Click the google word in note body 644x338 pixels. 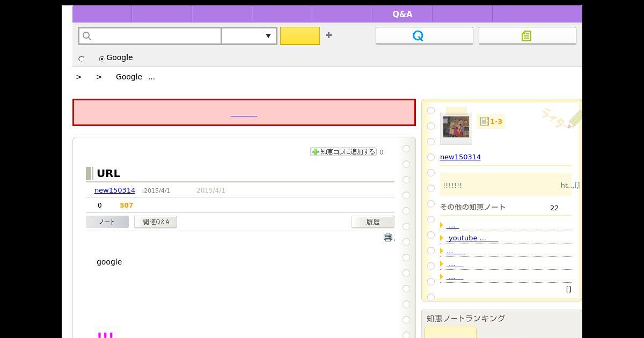click(x=109, y=262)
